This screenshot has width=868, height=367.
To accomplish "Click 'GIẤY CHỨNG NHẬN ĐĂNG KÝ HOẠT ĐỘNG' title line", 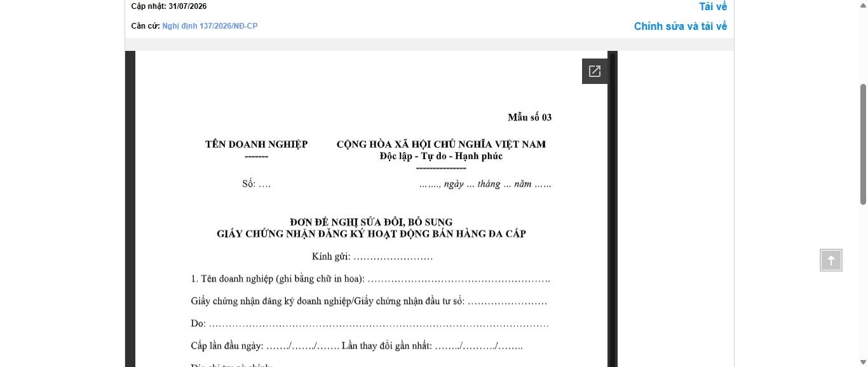I will click(x=371, y=233).
